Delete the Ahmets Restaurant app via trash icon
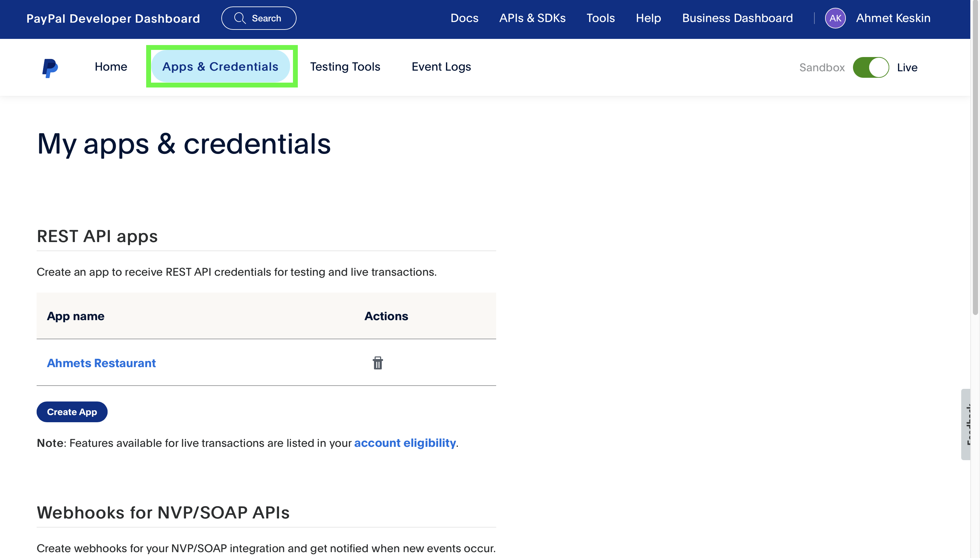 (378, 363)
